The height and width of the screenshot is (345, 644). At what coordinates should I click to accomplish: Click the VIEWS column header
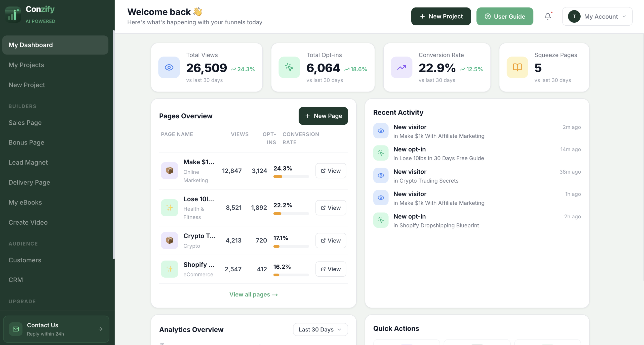pos(240,134)
